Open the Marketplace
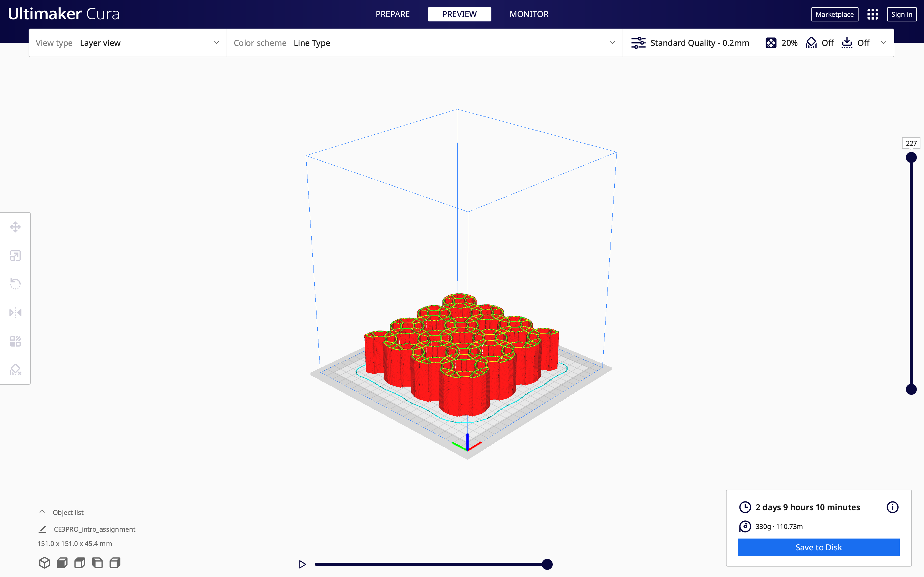924x577 pixels. click(834, 15)
